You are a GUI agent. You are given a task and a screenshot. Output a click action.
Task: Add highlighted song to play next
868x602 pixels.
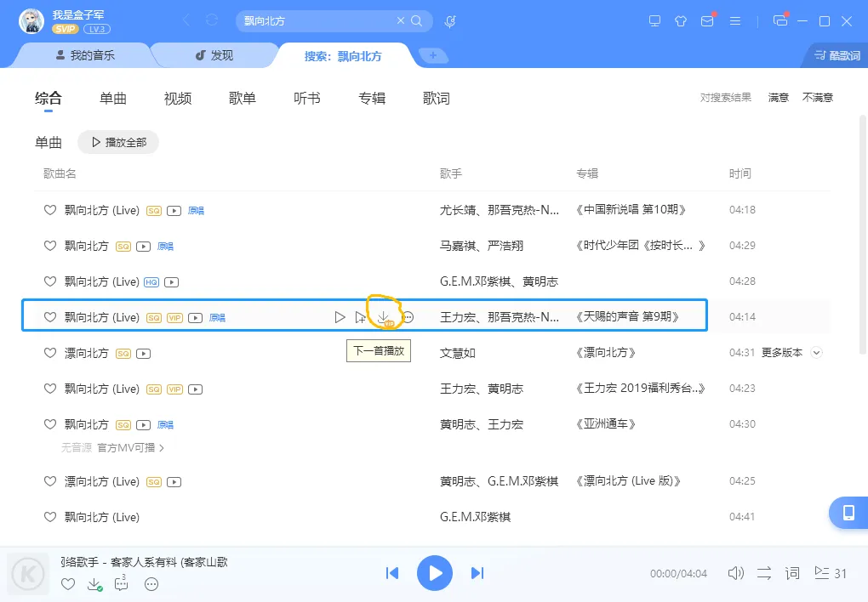click(360, 317)
